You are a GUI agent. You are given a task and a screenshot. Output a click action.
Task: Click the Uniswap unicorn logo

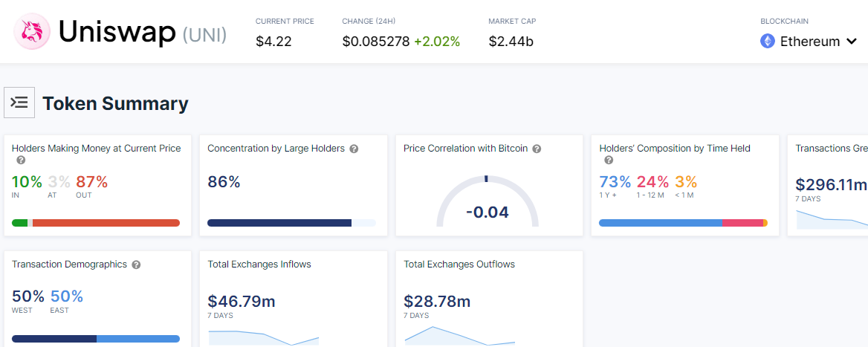point(31,31)
